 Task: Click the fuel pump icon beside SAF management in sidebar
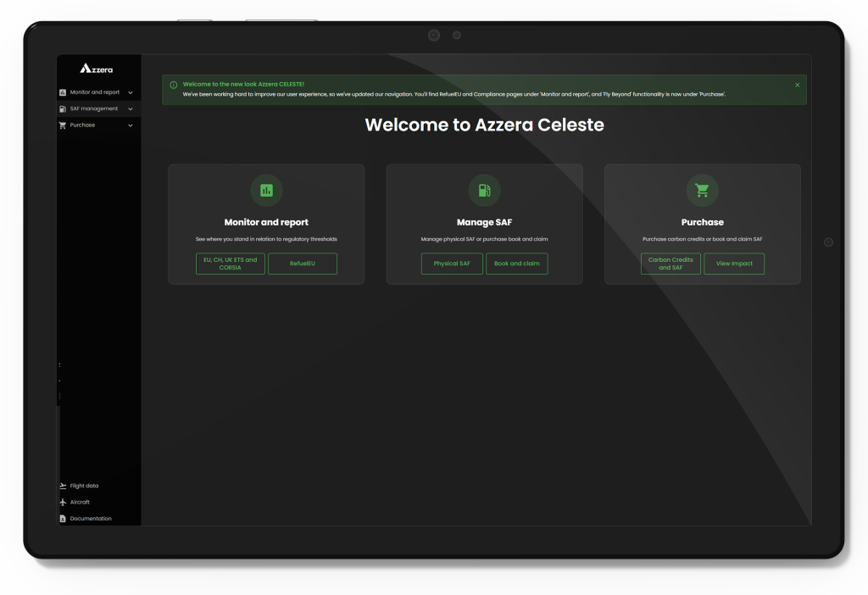(x=63, y=108)
